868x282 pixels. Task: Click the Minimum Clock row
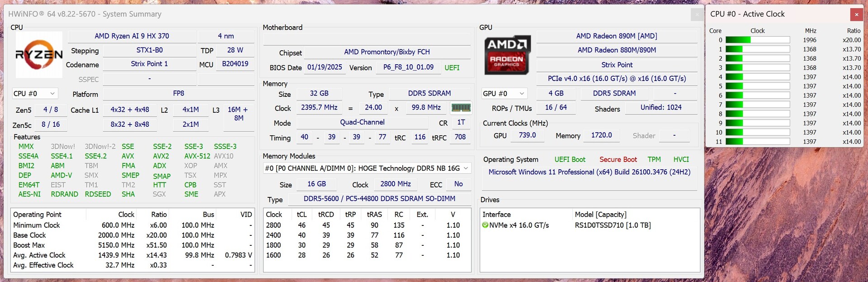coord(132,225)
